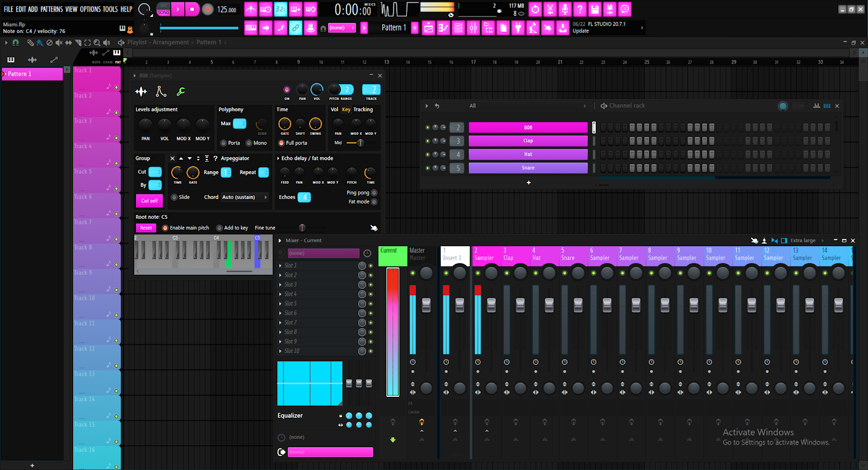
Task: Open the PATTERNS menu
Action: [52, 9]
